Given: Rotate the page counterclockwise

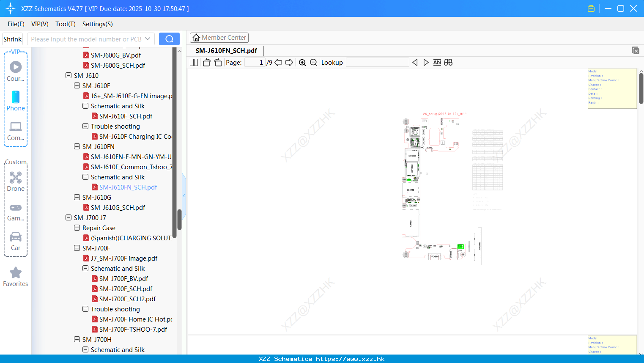Looking at the screenshot, I should click(x=206, y=63).
